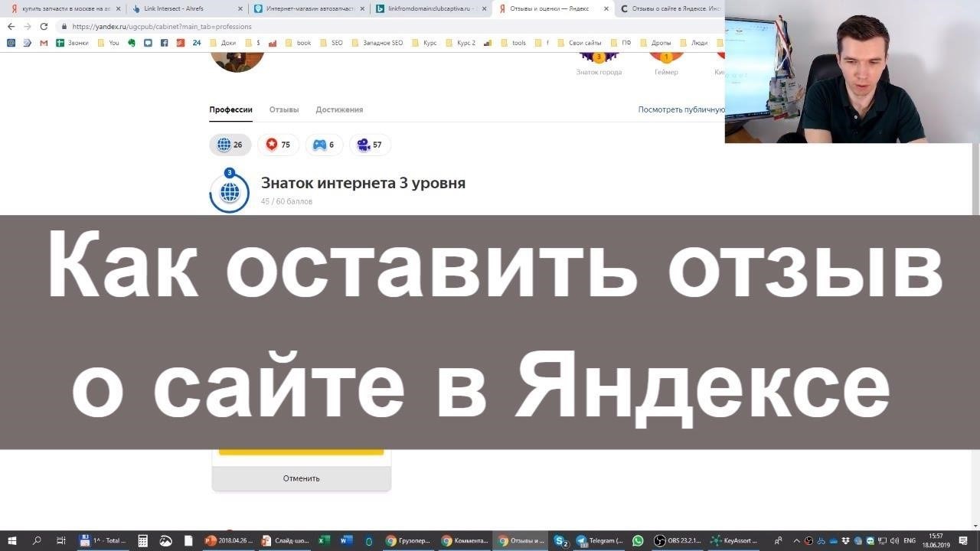980x551 pixels.
Task: Select the Отзывы tab
Action: 284,109
